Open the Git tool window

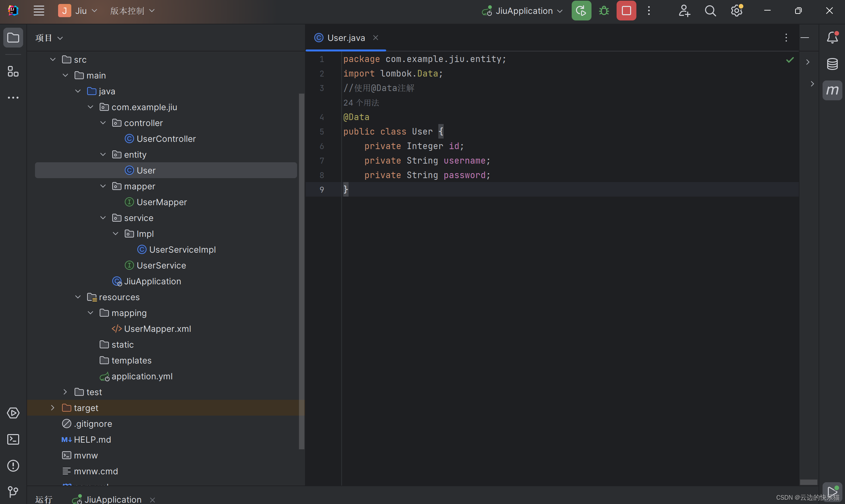point(13,491)
